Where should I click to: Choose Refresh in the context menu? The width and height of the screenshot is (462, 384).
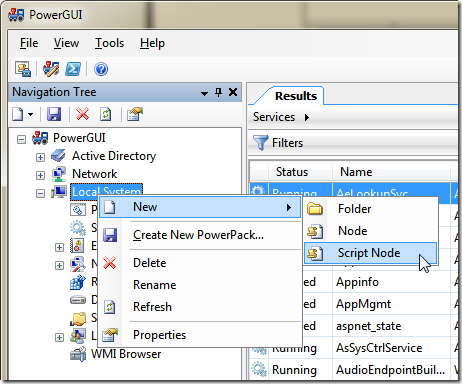click(200, 307)
